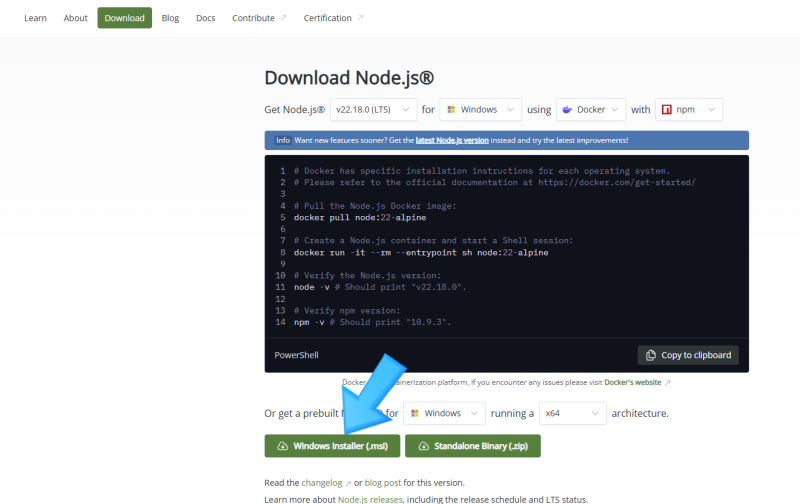
Task: Open the Certification external link
Action: coord(333,18)
